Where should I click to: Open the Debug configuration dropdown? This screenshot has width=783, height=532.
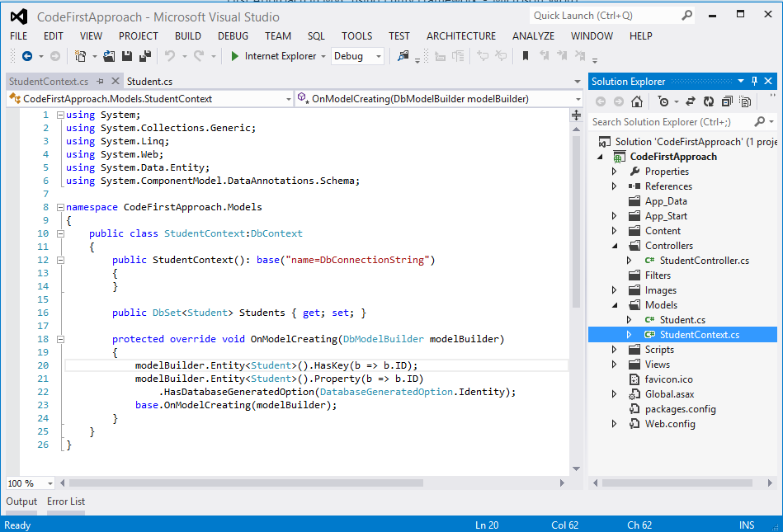pyautogui.click(x=379, y=56)
